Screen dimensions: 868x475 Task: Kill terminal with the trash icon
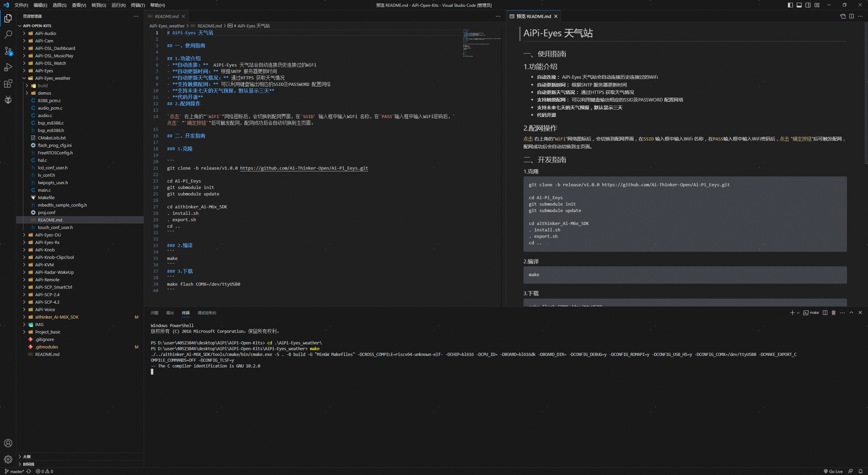coord(834,312)
